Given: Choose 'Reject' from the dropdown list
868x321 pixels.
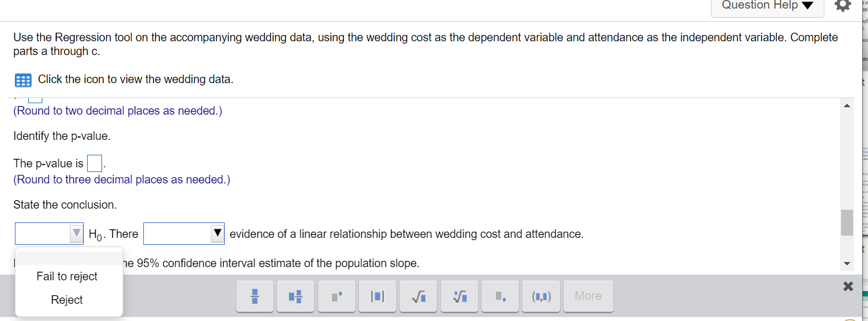Looking at the screenshot, I should point(67,300).
